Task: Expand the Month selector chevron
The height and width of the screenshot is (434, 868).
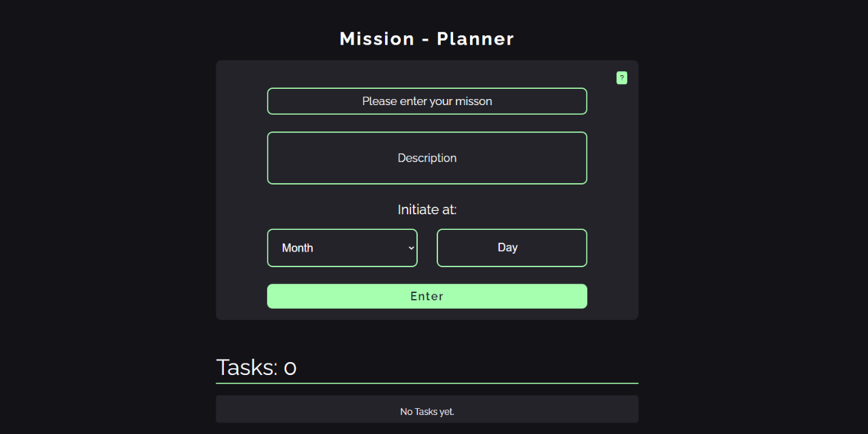Action: (411, 248)
